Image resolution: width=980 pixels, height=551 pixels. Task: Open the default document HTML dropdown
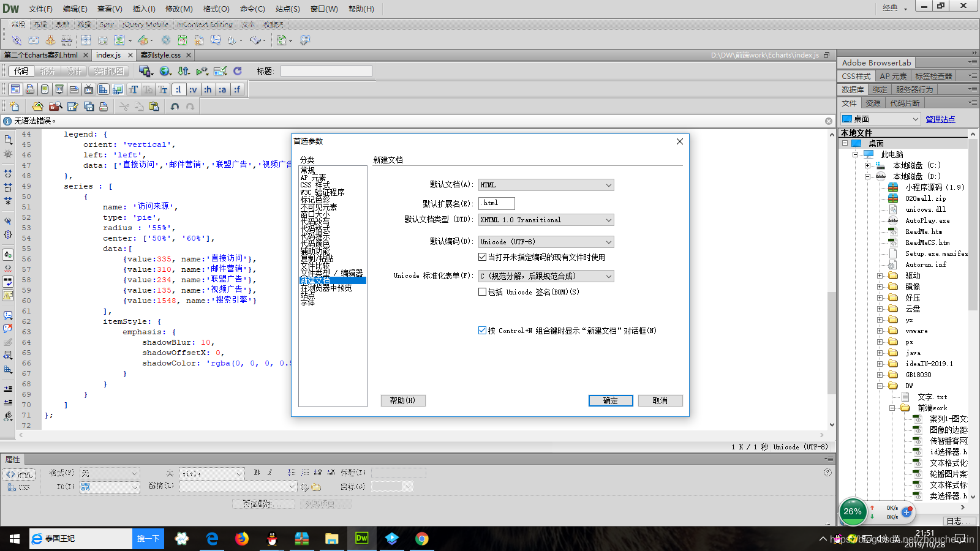[546, 185]
